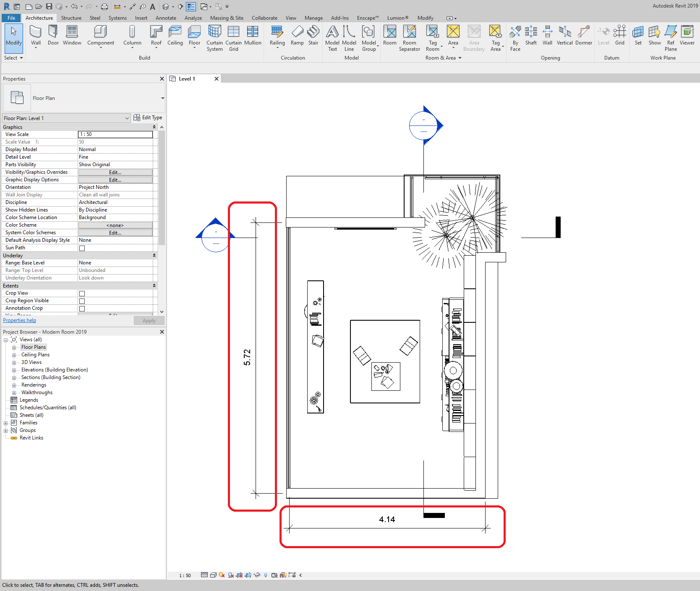Enable the Sun Path checkbox

82,248
